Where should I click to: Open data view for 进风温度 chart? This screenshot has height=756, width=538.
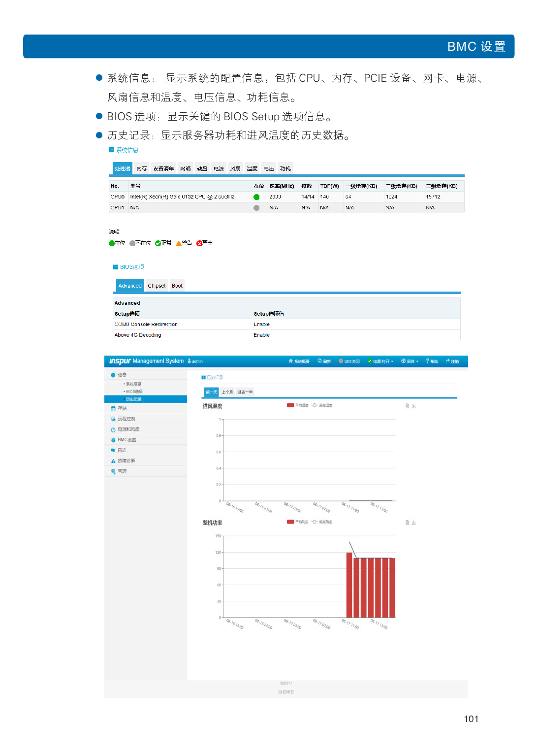[x=407, y=406]
